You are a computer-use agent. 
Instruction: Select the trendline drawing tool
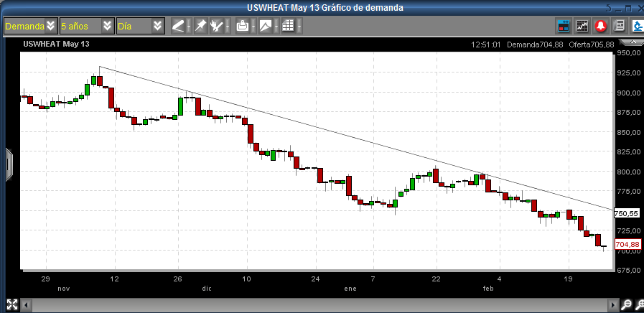pyautogui.click(x=178, y=27)
